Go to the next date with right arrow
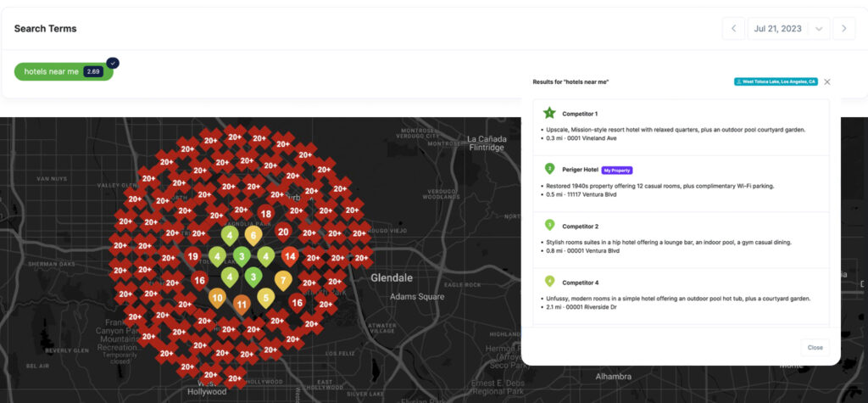Screen dimensions: 868x403 pos(844,29)
